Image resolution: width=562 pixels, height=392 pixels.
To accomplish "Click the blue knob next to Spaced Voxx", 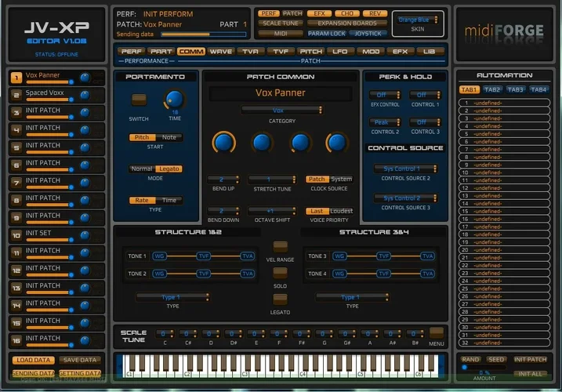I will pyautogui.click(x=85, y=94).
